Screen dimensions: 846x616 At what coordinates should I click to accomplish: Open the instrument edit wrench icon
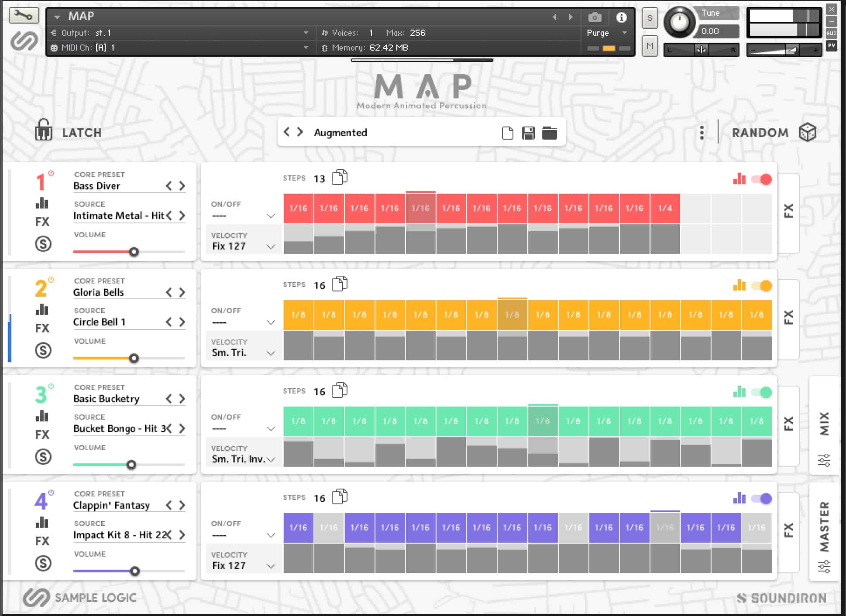(x=24, y=16)
